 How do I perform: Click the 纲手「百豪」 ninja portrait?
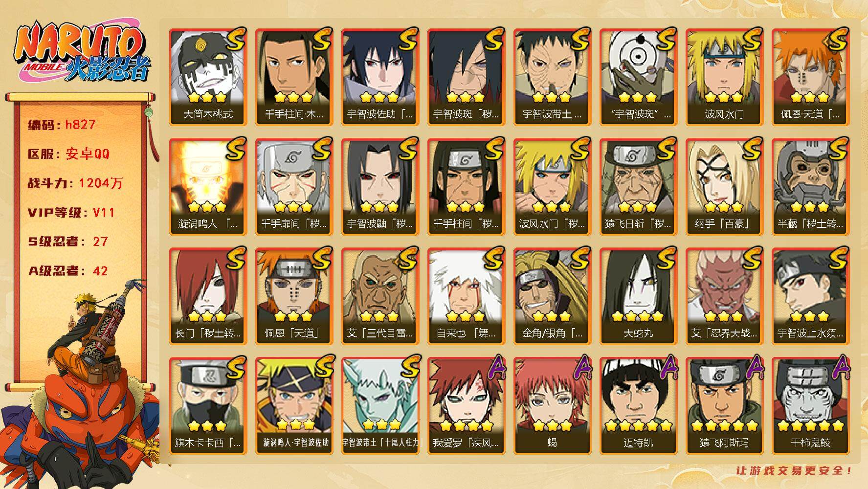pos(724,186)
